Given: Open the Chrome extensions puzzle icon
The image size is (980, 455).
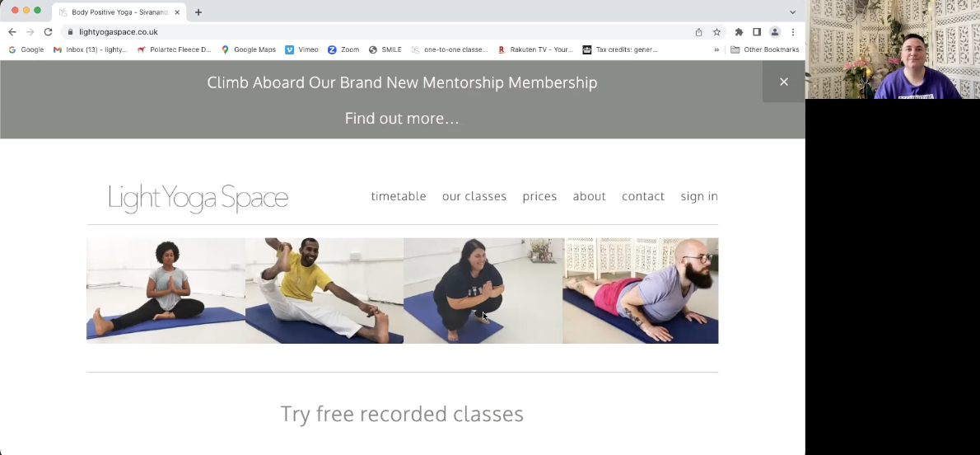Looking at the screenshot, I should coord(739,32).
